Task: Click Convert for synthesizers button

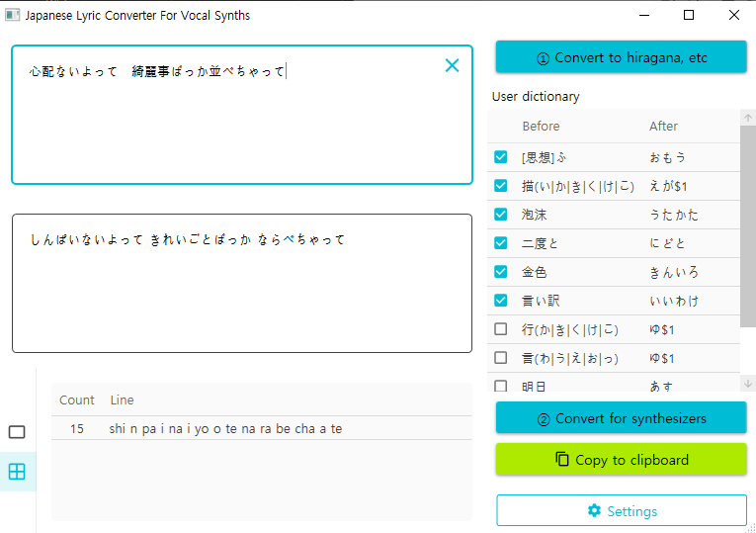Action: pos(621,418)
